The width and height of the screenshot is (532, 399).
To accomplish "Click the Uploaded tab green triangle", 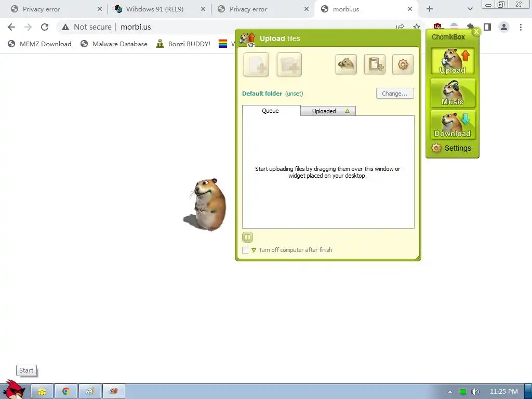I will coord(347,111).
